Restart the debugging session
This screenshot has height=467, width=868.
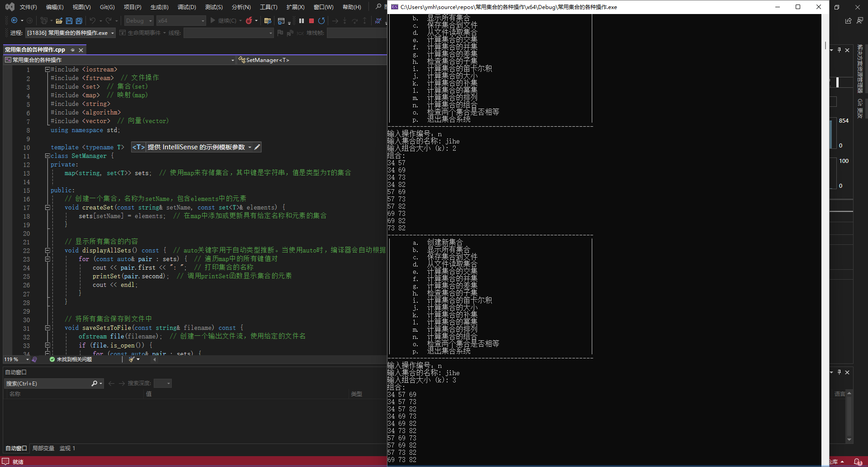point(321,21)
